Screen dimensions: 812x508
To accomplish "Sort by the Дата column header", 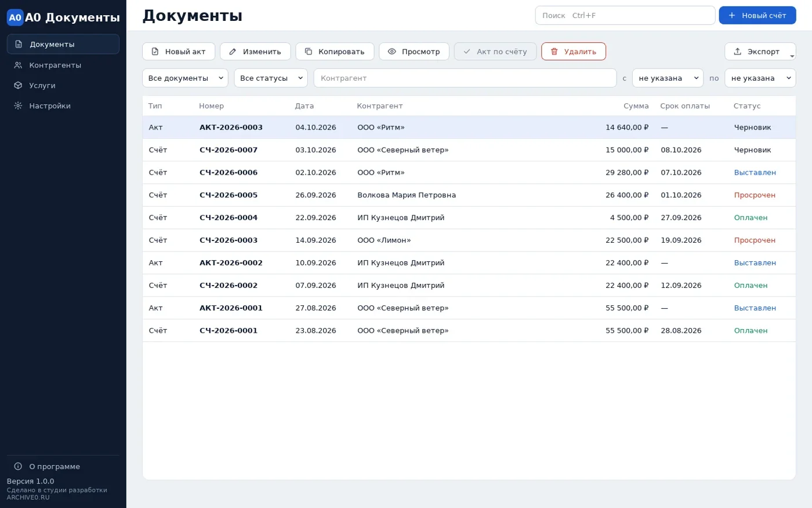I will pyautogui.click(x=304, y=106).
